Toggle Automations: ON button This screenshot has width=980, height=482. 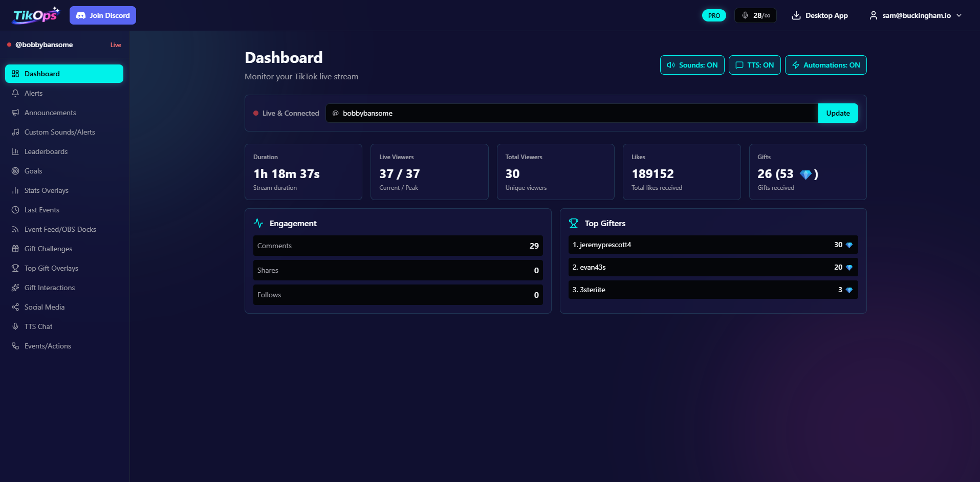coord(826,65)
